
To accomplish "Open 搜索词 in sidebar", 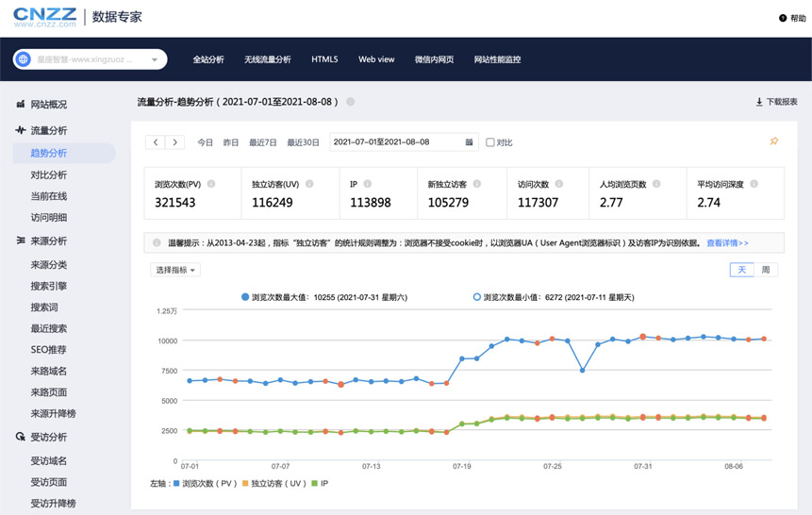I will 44,307.
